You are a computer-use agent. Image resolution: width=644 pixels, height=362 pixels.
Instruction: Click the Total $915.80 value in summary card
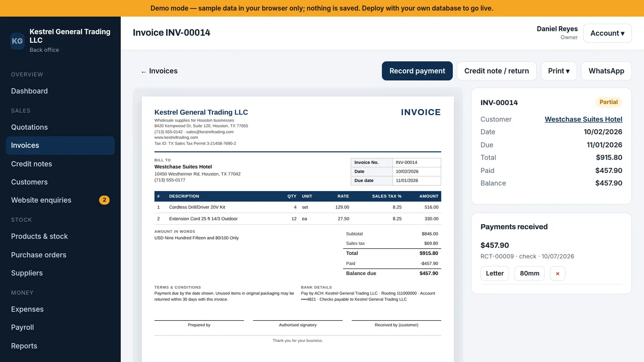(x=609, y=157)
